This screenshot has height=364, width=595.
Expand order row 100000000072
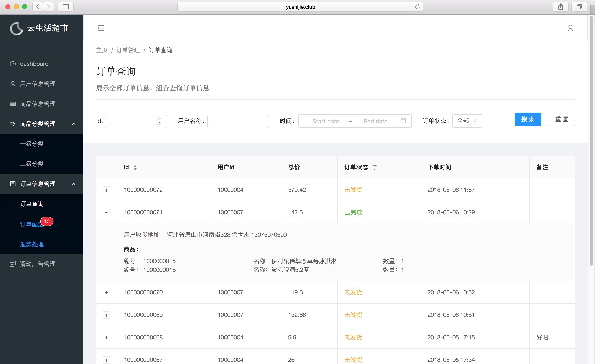coord(107,190)
